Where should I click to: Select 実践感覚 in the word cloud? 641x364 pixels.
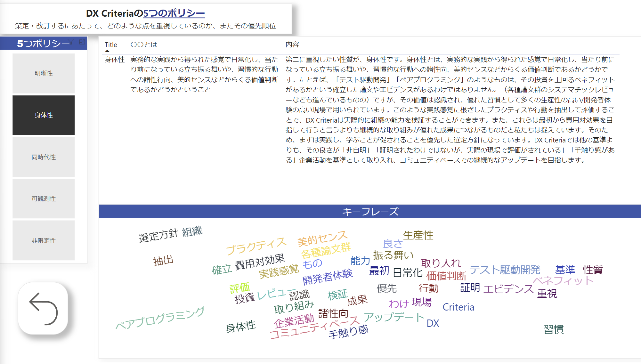click(279, 271)
